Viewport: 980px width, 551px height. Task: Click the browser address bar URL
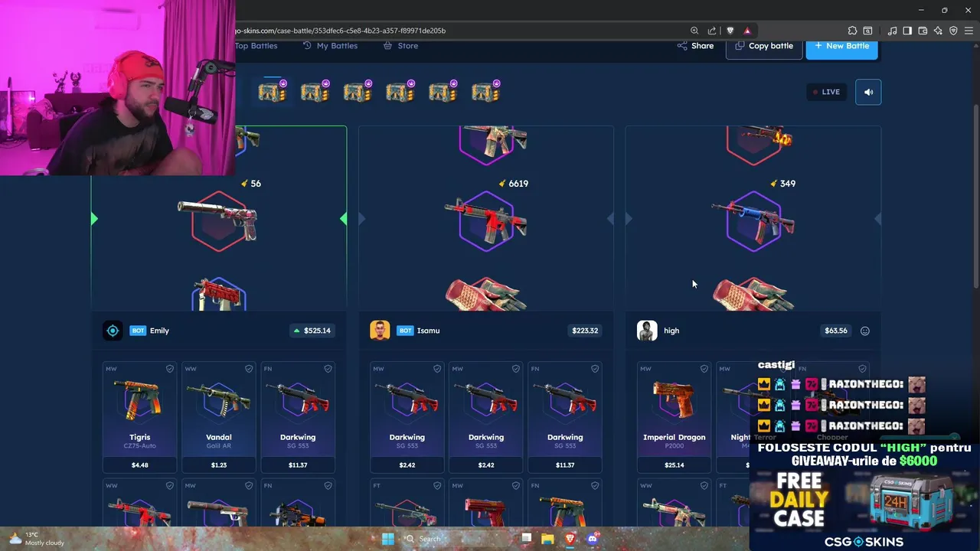(341, 31)
